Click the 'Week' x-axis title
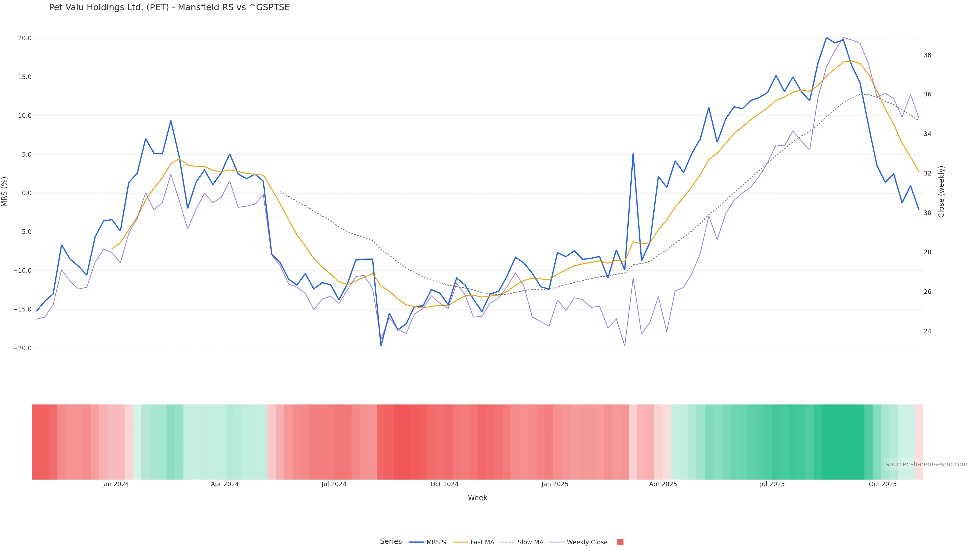 477,498
